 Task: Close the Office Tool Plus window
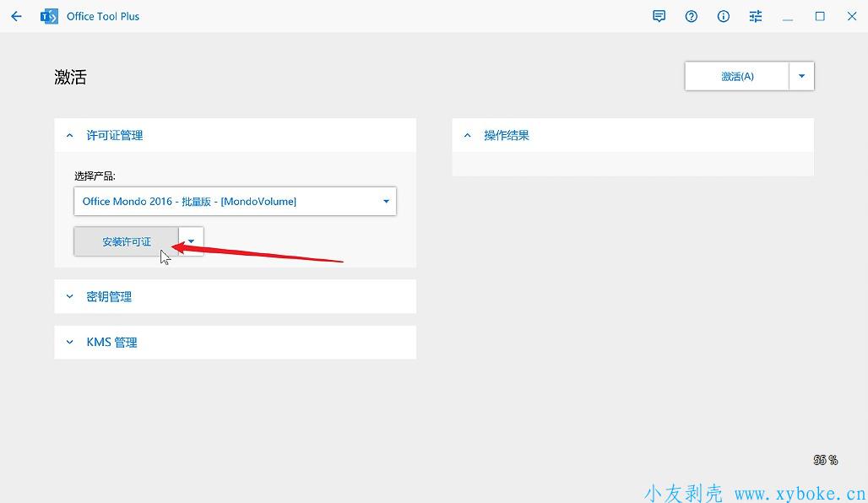pyautogui.click(x=852, y=16)
